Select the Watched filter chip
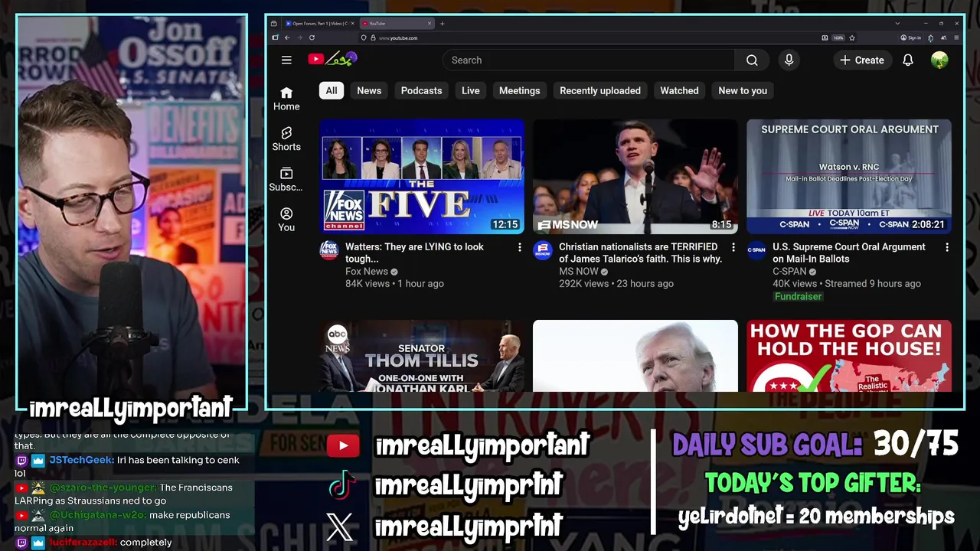The width and height of the screenshot is (980, 551). pos(680,90)
